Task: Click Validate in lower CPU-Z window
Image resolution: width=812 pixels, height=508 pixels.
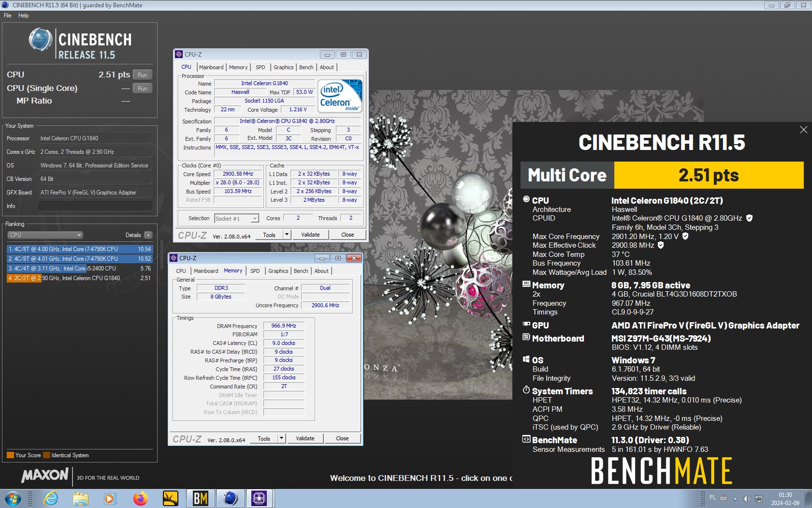Action: (305, 438)
